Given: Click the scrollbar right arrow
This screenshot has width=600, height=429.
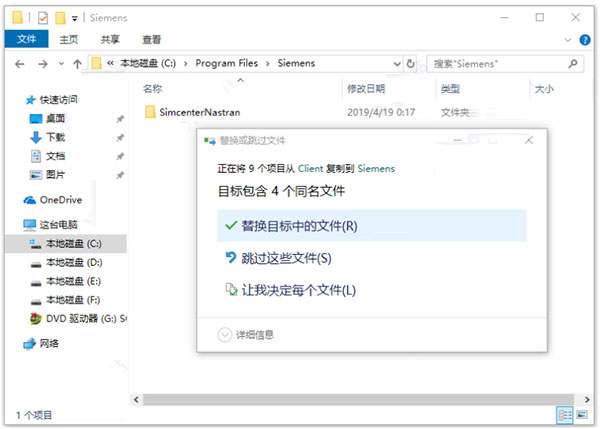Looking at the screenshot, I should pos(587,399).
